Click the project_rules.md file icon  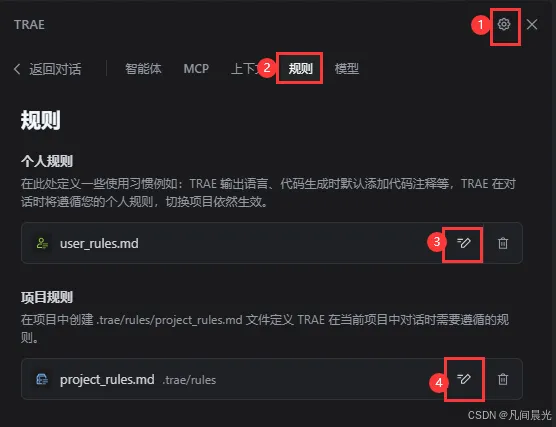[42, 379]
